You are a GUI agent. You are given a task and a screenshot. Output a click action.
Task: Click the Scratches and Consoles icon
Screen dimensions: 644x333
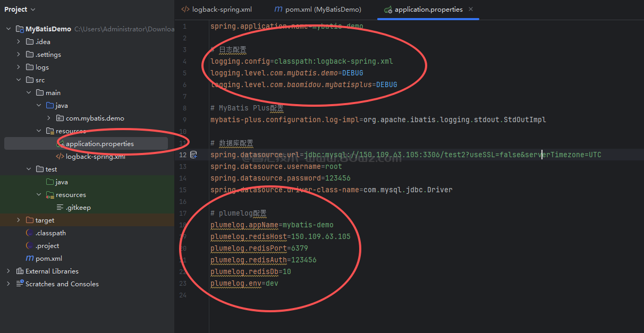pos(20,284)
